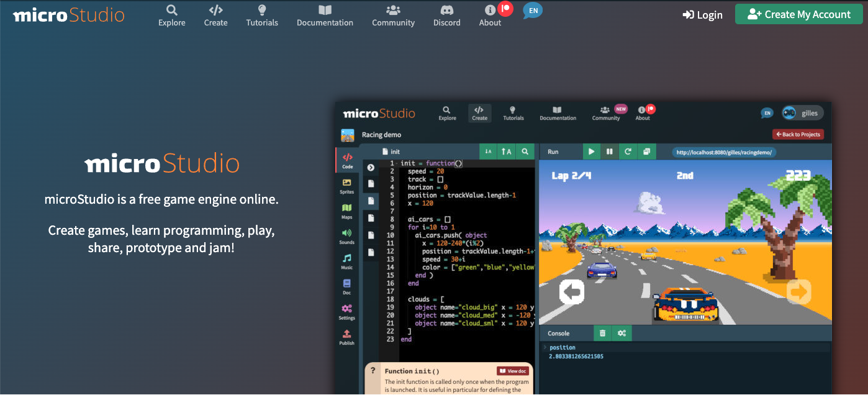
Task: Open the EN language bubble in the main navigation
Action: tap(533, 11)
